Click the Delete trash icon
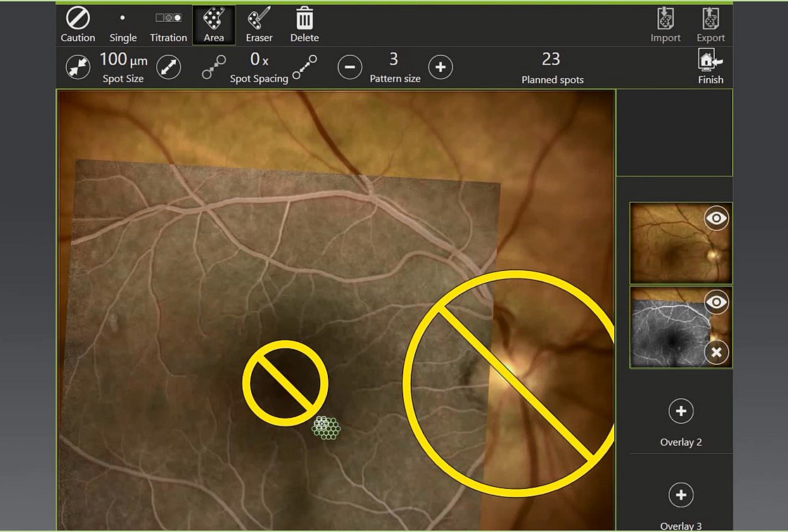The width and height of the screenshot is (788, 532). [305, 25]
